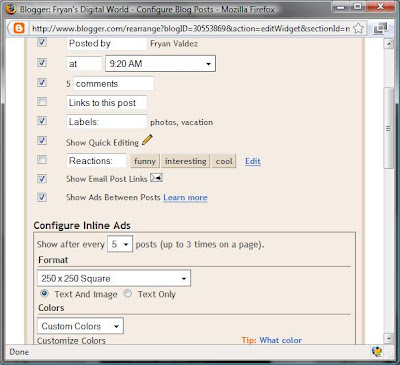
Task: Click the Firefox logo in title bar
Action: 10,9
